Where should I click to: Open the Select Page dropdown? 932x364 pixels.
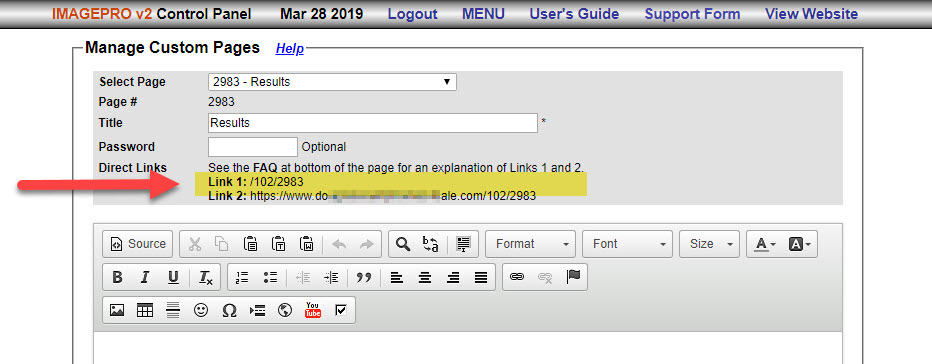(332, 82)
